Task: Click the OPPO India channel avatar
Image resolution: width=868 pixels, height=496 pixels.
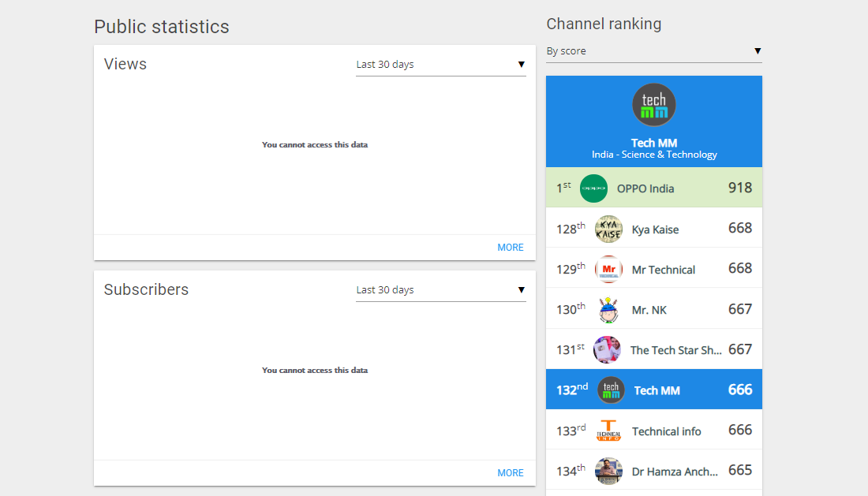Action: (x=593, y=188)
